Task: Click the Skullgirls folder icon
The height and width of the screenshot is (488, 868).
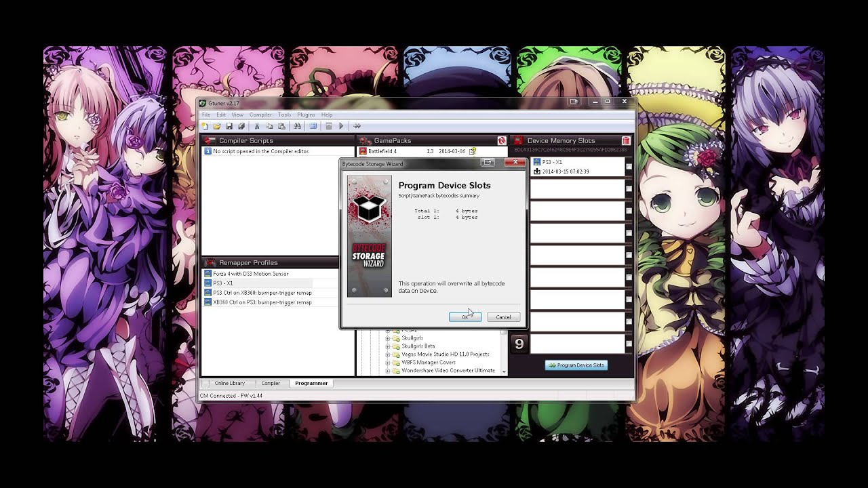Action: coord(396,338)
